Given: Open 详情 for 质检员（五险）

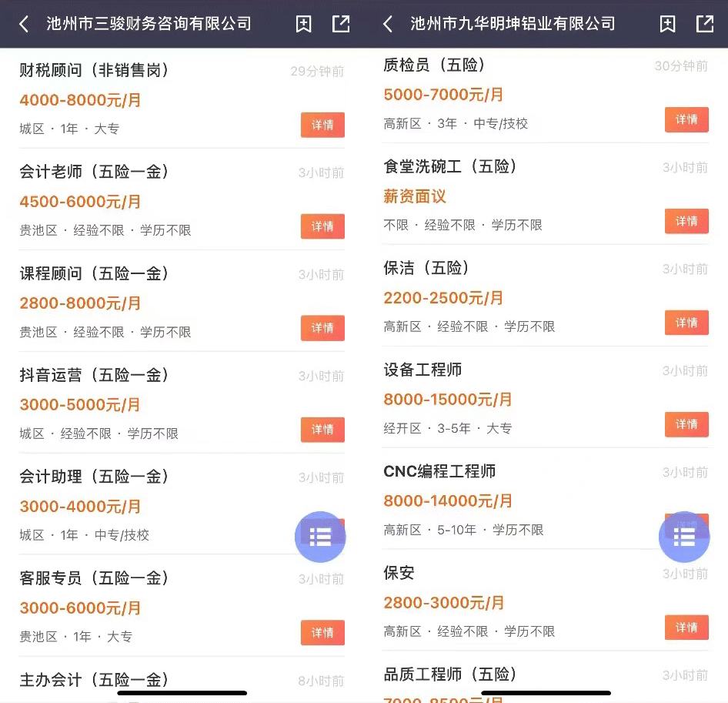Looking at the screenshot, I should 686,119.
